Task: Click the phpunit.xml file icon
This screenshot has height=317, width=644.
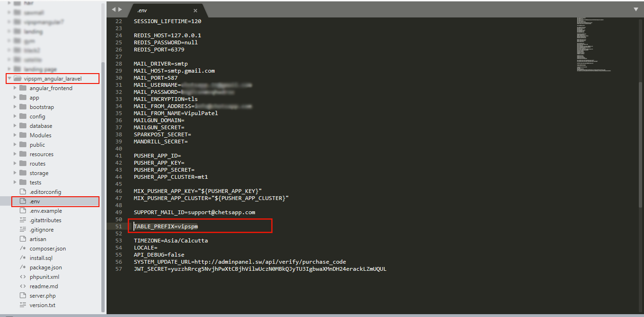Action: point(23,277)
